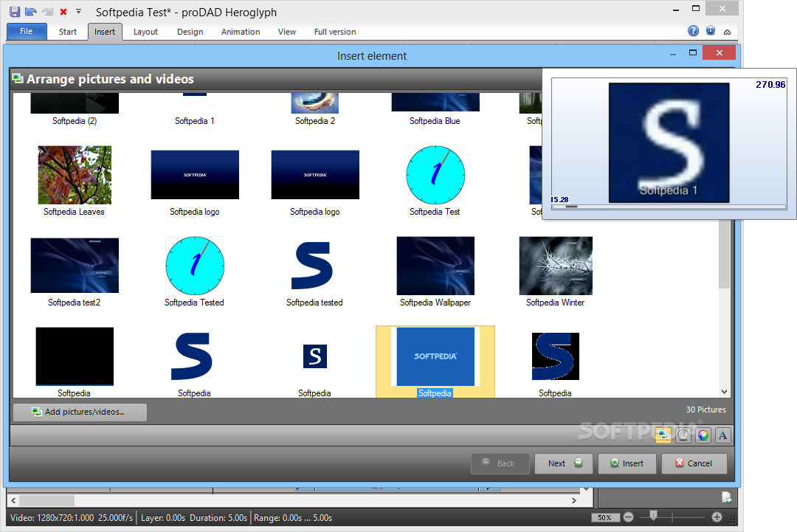This screenshot has width=797, height=532.
Task: Select the pictures and videos category icon
Action: coord(663,435)
